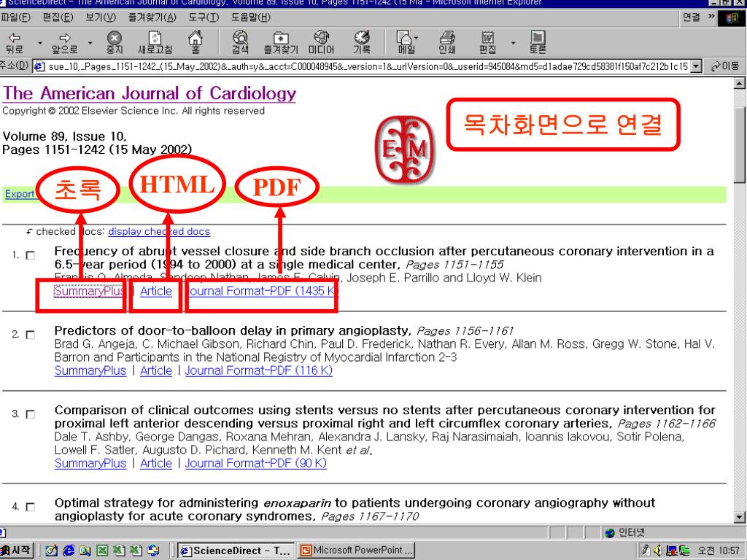This screenshot has width=747, height=560.
Task: Click the 인터넷 security zone status icon
Action: 609,533
